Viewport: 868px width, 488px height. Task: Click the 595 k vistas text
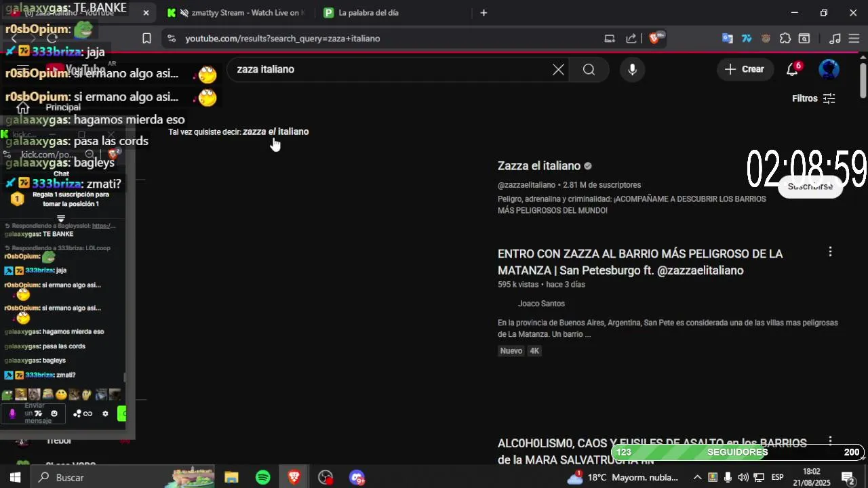pos(518,285)
